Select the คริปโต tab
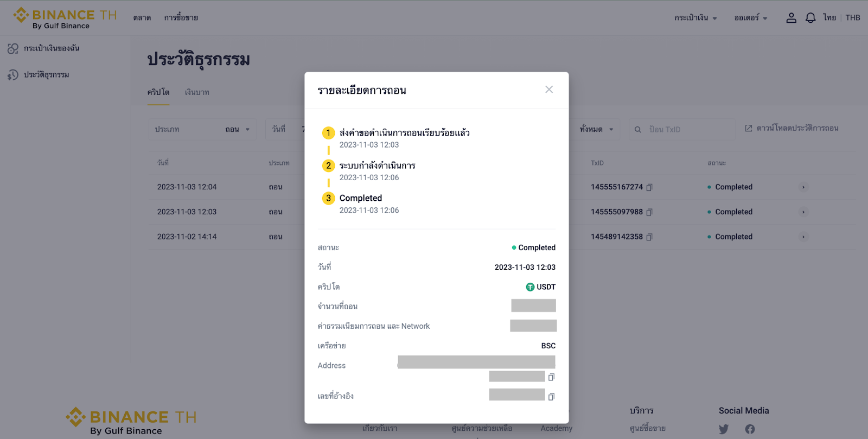The height and width of the screenshot is (439, 868). [x=158, y=92]
